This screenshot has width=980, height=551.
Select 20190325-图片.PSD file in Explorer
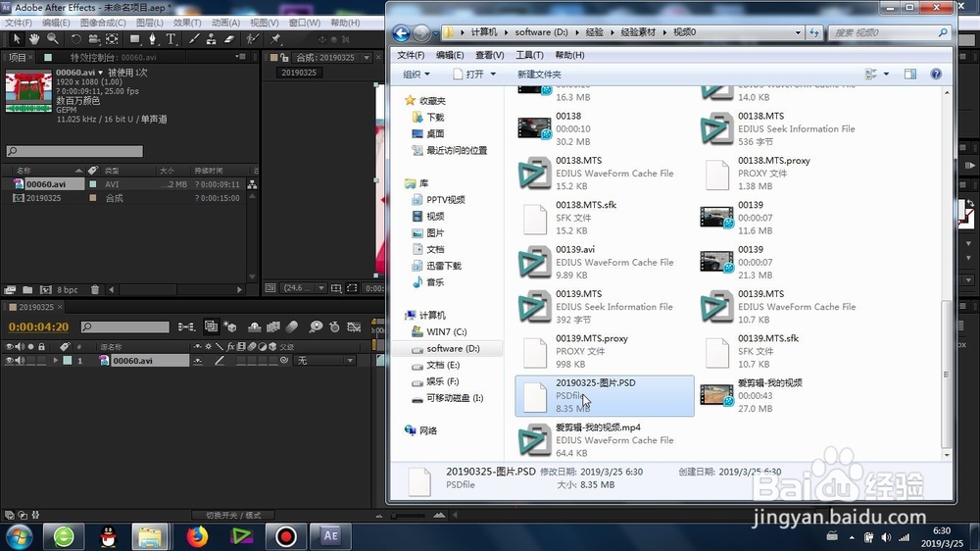[x=605, y=395]
